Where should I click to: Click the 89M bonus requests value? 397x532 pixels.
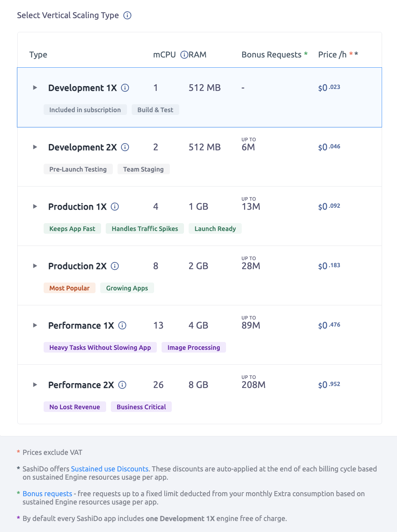click(251, 325)
